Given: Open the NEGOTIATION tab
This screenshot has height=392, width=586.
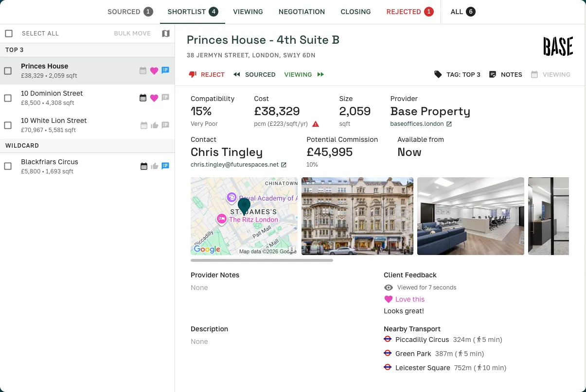Looking at the screenshot, I should pyautogui.click(x=302, y=11).
